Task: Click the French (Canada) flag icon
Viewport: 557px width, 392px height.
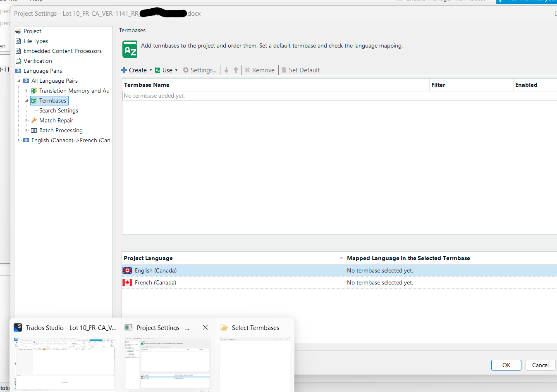Action: [127, 282]
